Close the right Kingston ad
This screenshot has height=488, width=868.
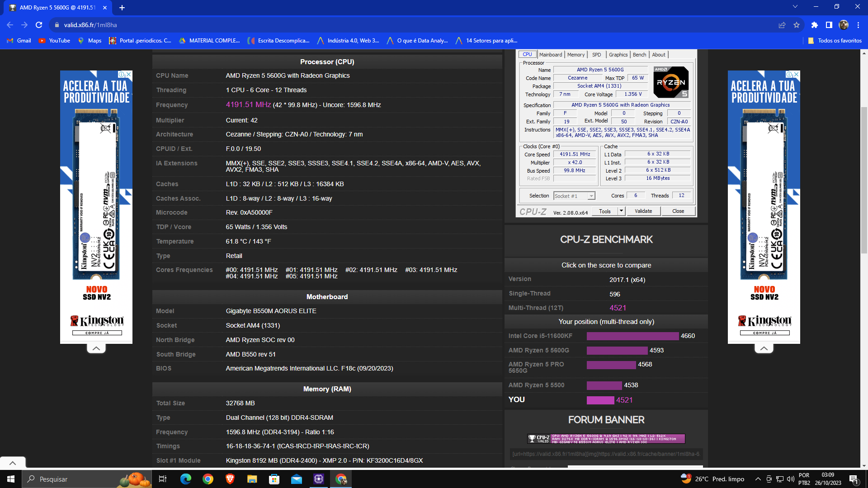(x=797, y=74)
